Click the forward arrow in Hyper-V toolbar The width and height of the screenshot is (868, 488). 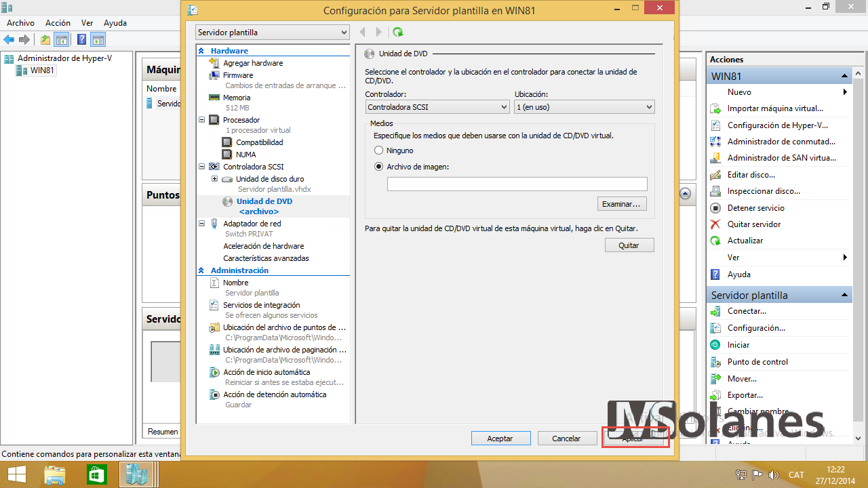[24, 39]
